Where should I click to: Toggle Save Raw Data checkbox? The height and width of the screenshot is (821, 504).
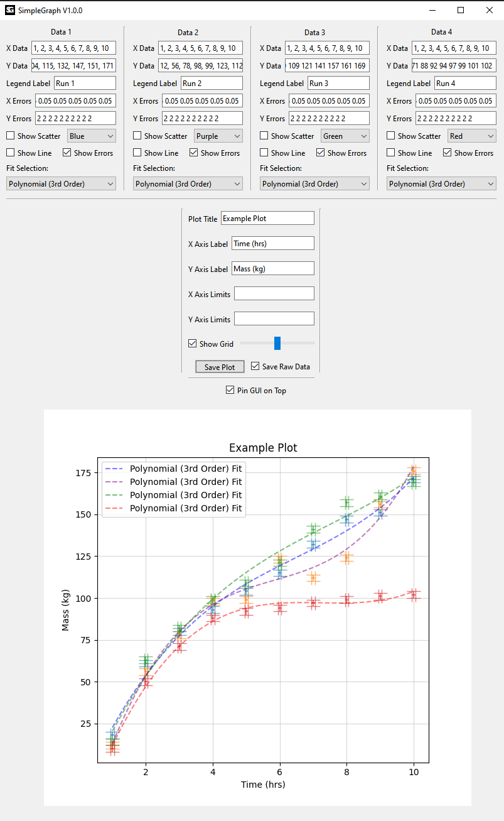click(x=255, y=366)
